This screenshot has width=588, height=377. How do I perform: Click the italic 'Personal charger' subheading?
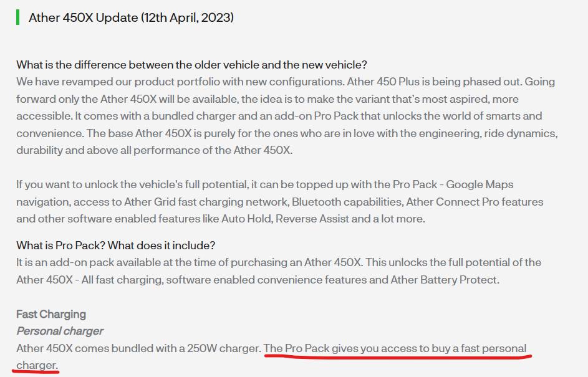[60, 331]
